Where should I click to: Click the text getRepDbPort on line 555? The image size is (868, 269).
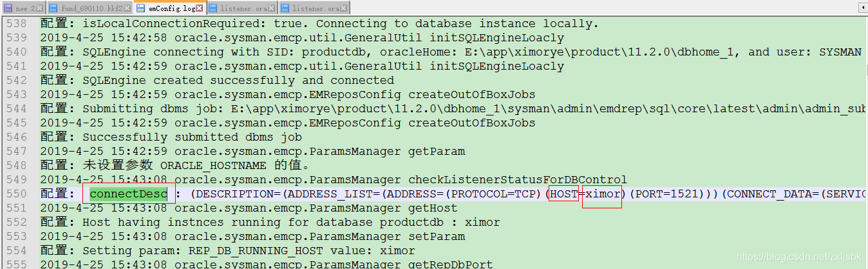coord(451,265)
